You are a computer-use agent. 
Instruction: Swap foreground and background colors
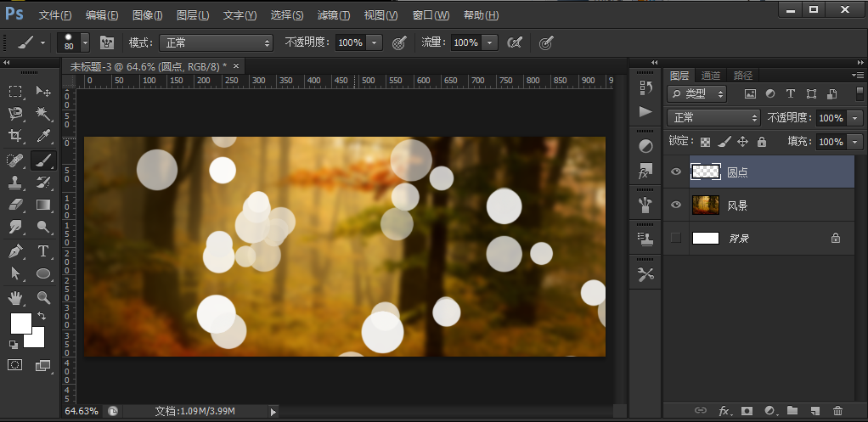click(42, 316)
